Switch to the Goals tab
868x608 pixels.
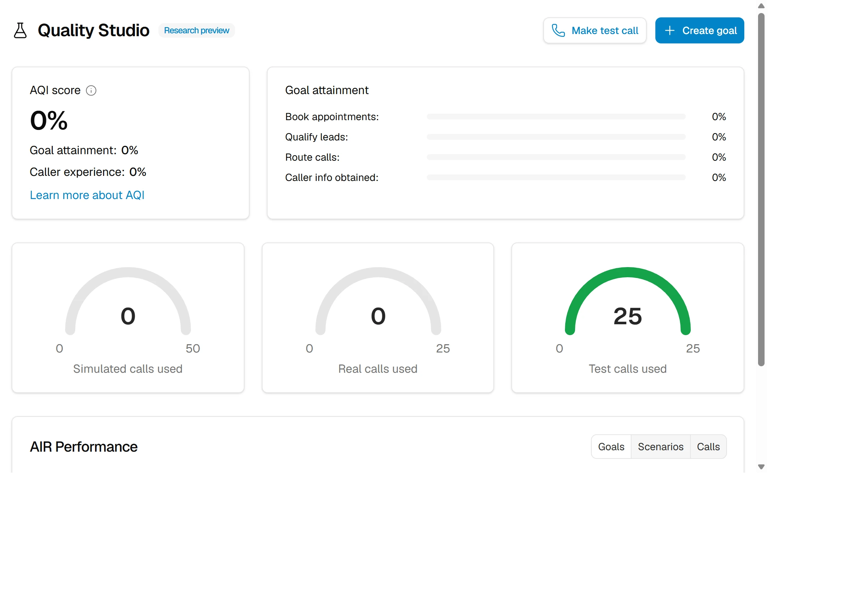click(611, 447)
